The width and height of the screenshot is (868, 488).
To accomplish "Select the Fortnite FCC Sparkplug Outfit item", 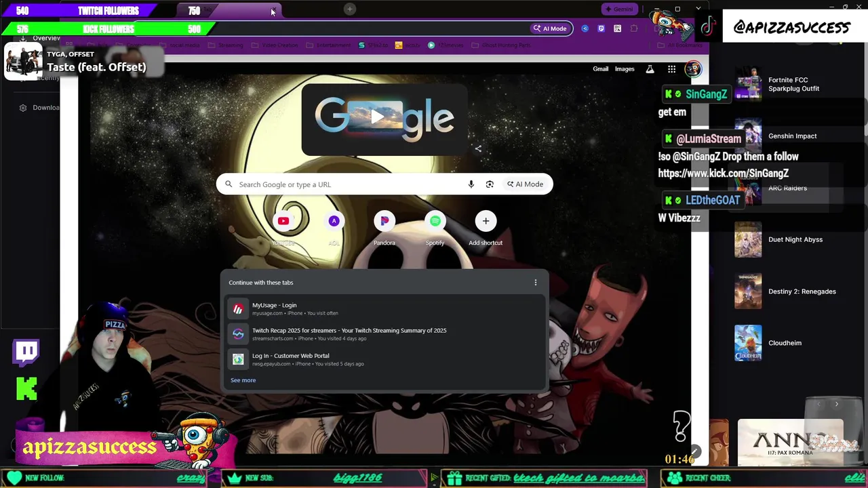I will (787, 84).
